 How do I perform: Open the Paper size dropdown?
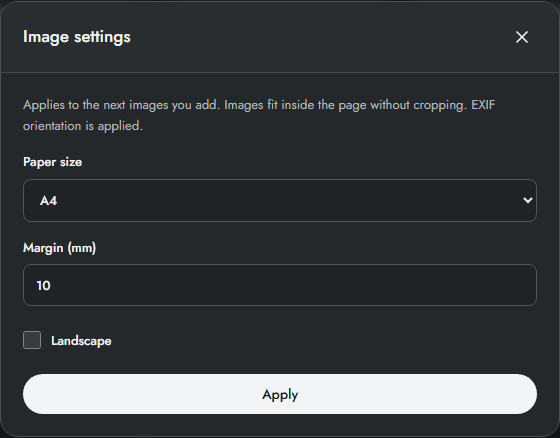[280, 200]
